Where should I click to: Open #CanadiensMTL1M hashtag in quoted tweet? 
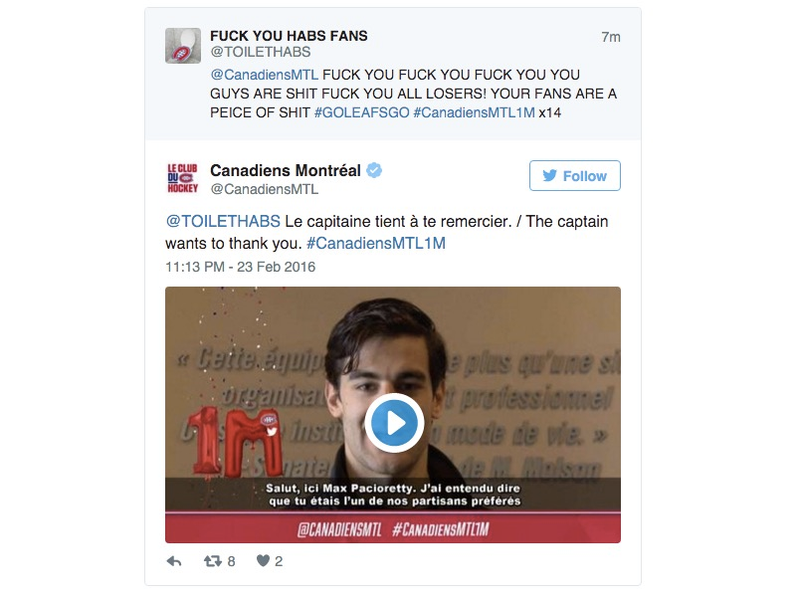point(474,113)
